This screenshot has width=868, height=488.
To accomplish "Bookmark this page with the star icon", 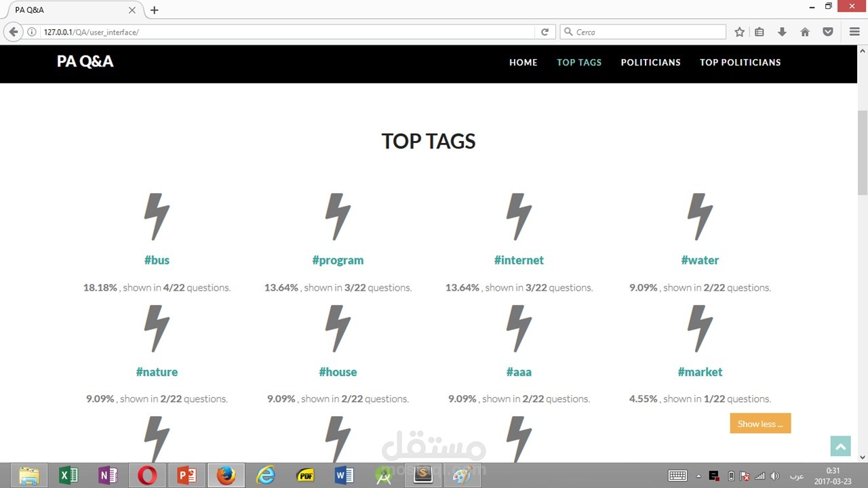I will 740,32.
